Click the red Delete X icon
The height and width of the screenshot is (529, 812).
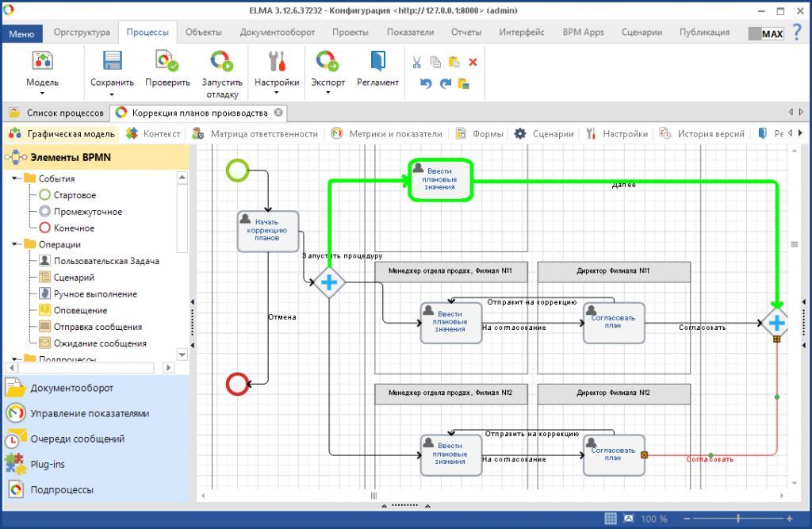tap(473, 62)
